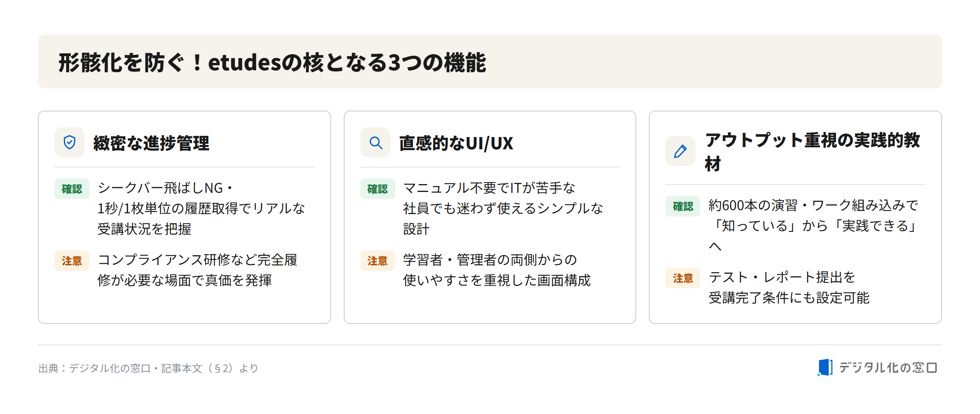The width and height of the screenshot is (980, 414).
Task: Click the pencil edit icon
Action: tap(680, 151)
